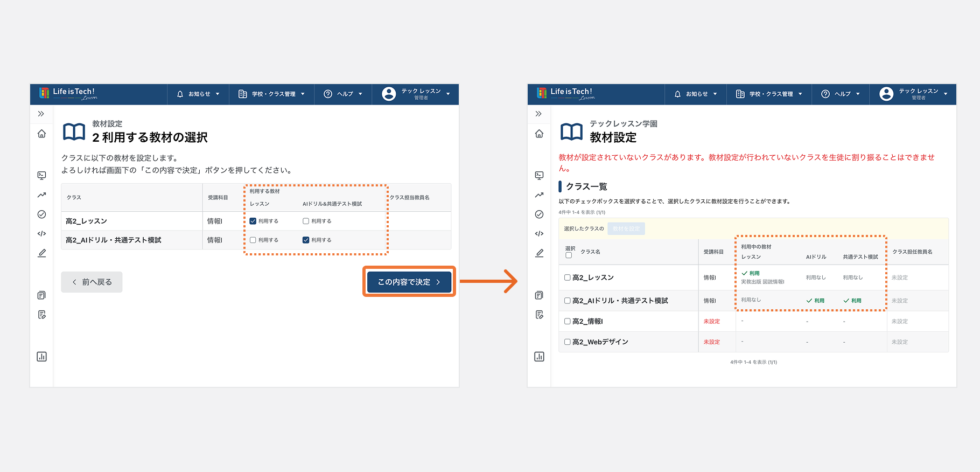
Task: Click the この内容で決定 button
Action: coord(409,282)
